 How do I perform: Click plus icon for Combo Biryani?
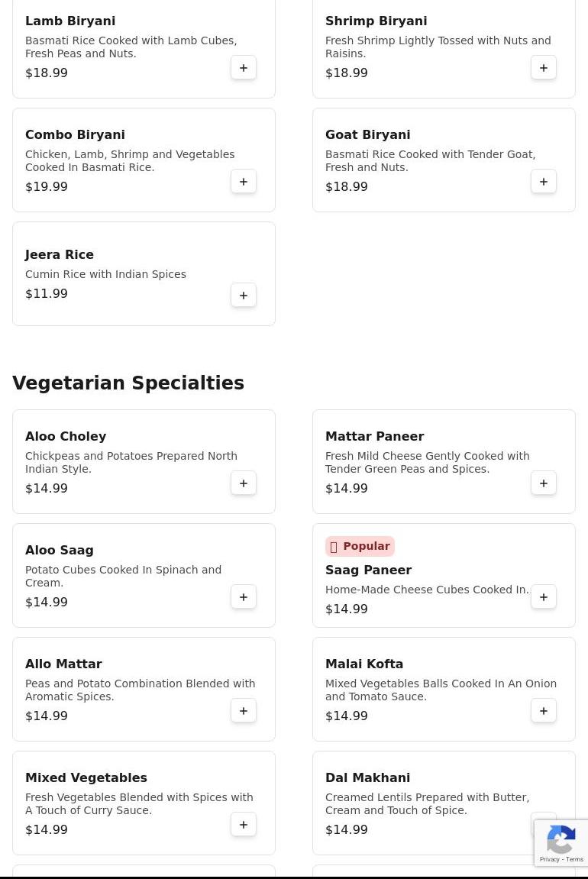tap(244, 182)
